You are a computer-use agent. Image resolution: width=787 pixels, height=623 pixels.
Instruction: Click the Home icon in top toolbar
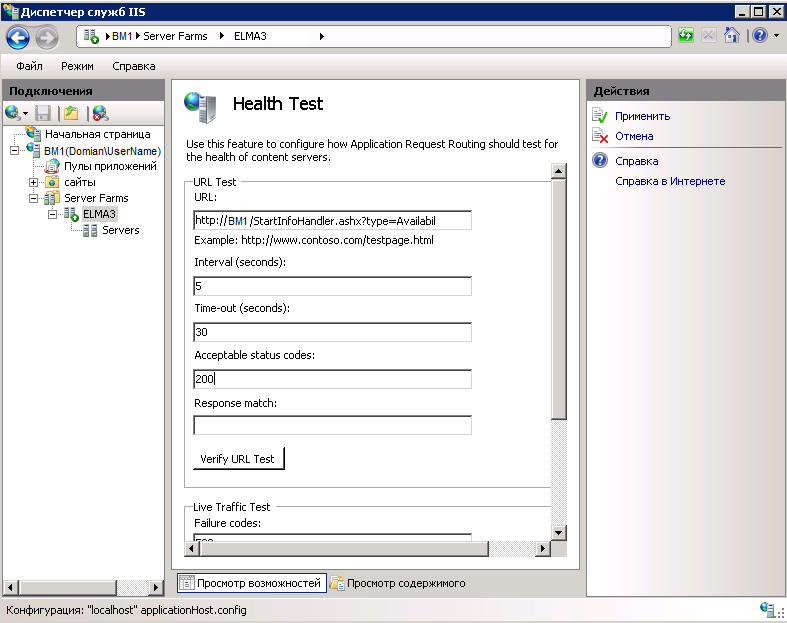point(731,36)
